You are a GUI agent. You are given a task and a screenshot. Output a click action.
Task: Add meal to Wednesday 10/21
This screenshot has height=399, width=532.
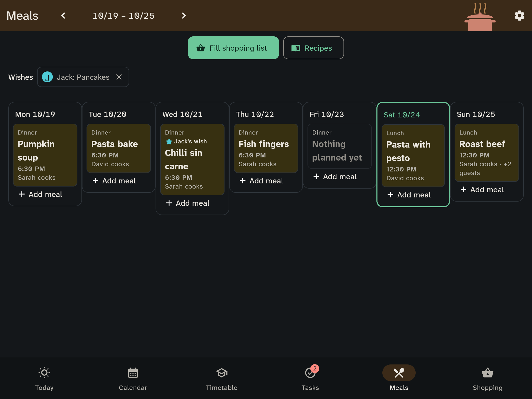pyautogui.click(x=188, y=203)
